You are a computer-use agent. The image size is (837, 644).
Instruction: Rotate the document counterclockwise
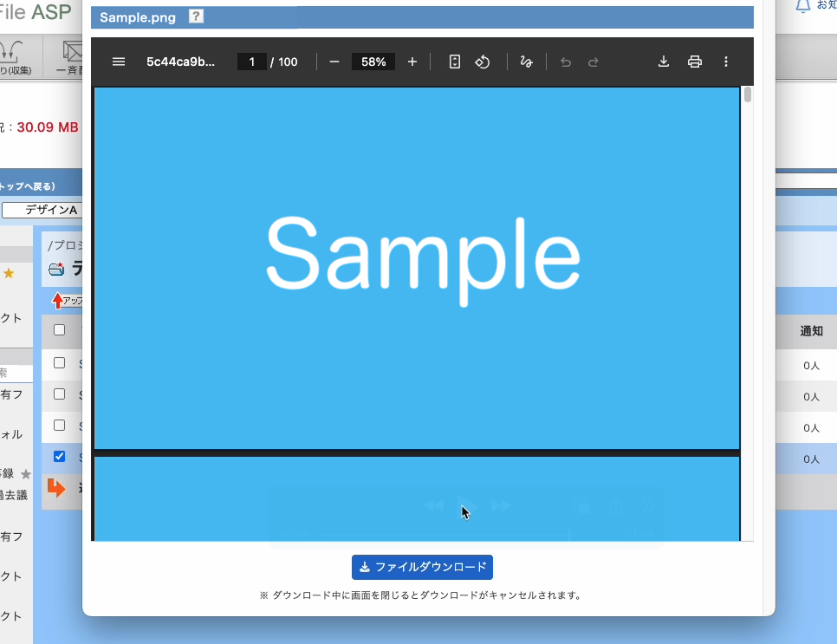pyautogui.click(x=483, y=62)
